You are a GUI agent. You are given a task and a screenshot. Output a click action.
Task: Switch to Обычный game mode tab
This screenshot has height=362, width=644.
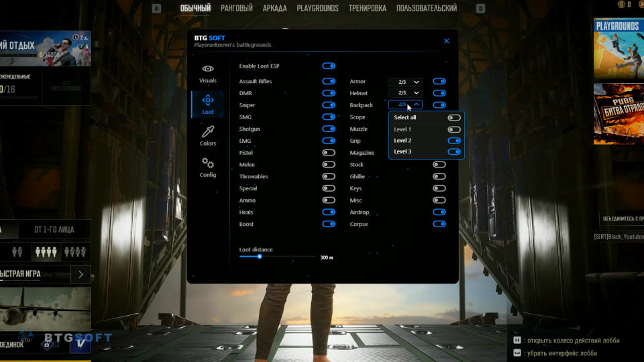(195, 8)
